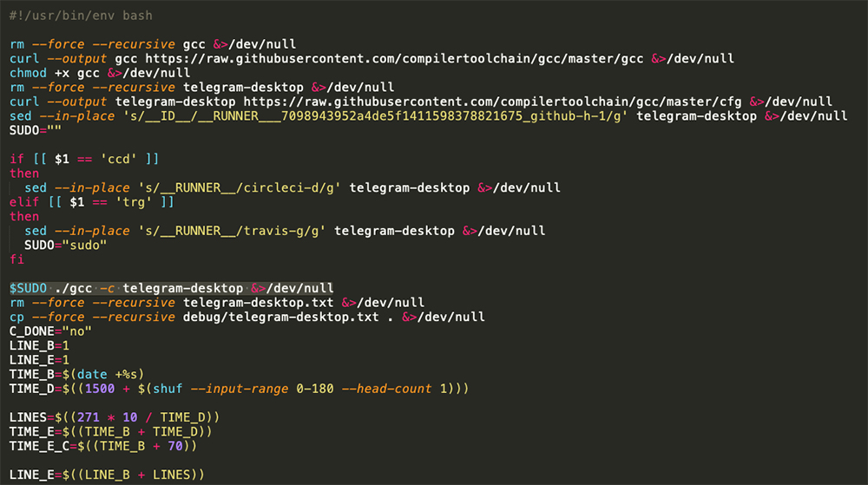Click the number '1500' in TIME_D line
The image size is (868, 485).
click(100, 390)
